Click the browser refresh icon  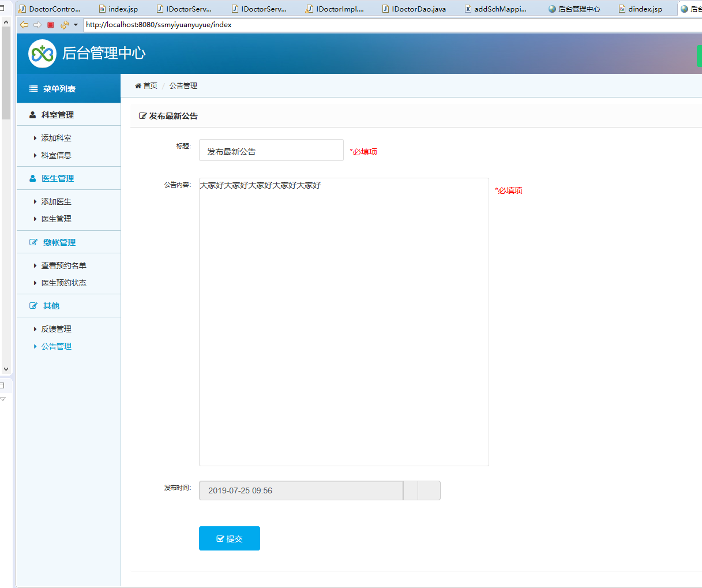(63, 25)
